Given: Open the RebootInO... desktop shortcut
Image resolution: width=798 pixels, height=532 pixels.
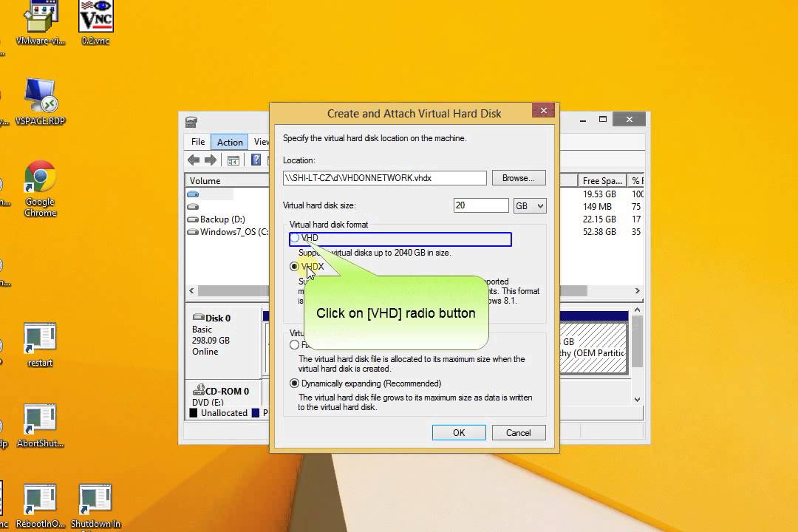Looking at the screenshot, I should (x=40, y=506).
